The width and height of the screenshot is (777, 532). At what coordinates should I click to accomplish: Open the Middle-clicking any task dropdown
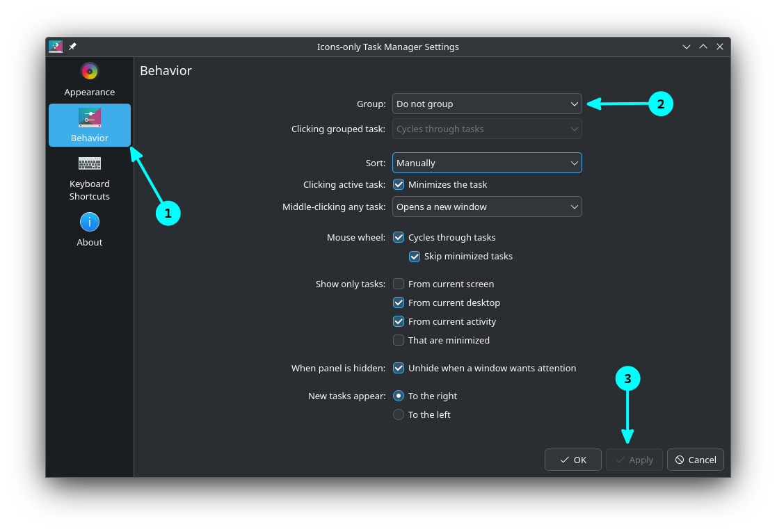coord(487,207)
